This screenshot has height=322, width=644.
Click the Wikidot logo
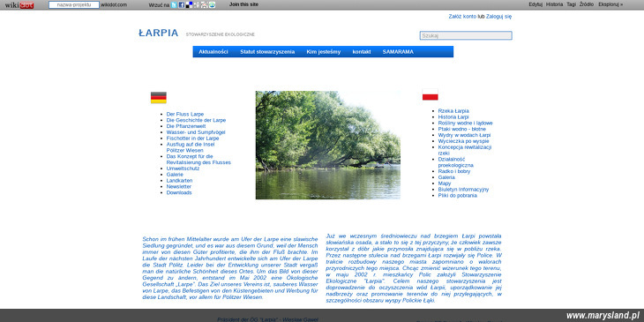[19, 5]
